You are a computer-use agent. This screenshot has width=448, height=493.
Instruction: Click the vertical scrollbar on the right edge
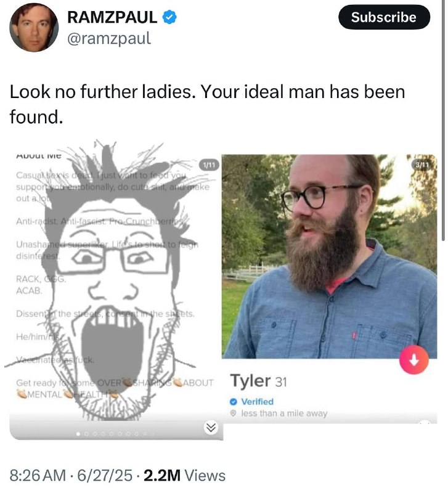click(443, 120)
